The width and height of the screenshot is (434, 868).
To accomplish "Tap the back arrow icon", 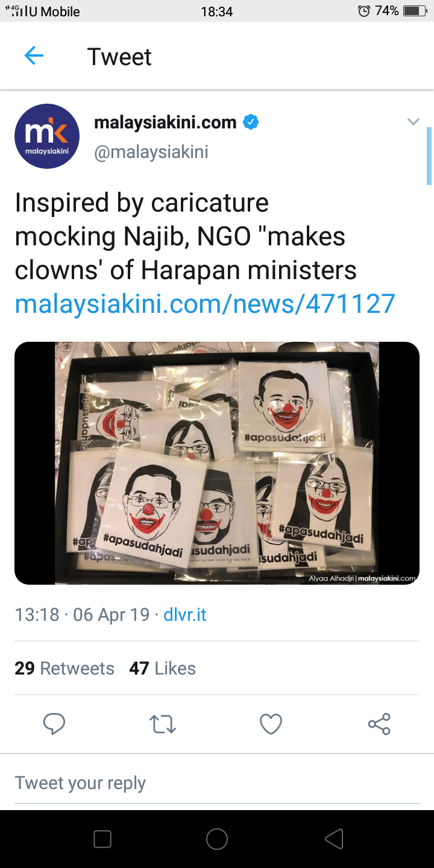I will (x=34, y=57).
